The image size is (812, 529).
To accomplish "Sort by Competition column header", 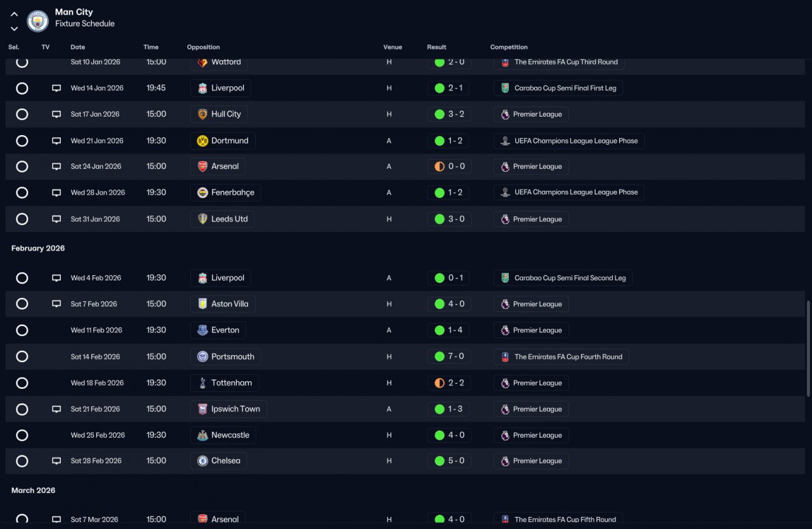I will (509, 47).
